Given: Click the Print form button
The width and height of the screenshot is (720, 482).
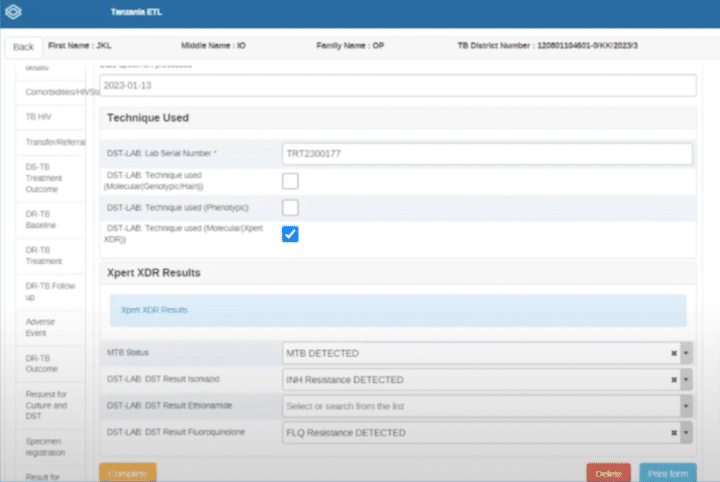Looking at the screenshot, I should 667,473.
